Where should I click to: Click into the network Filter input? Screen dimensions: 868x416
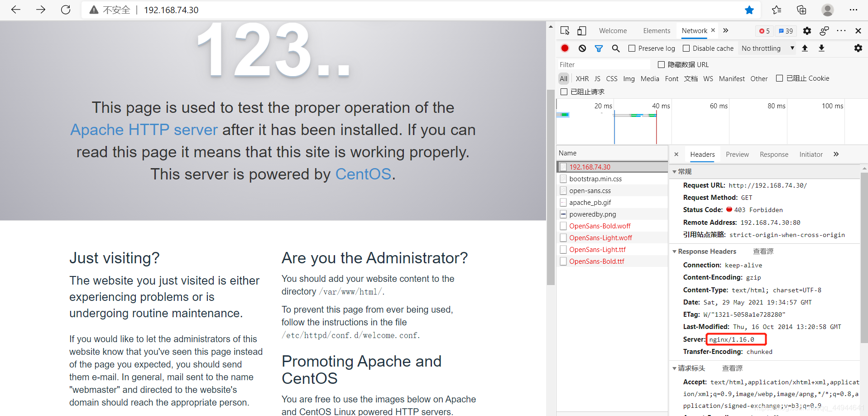click(x=604, y=64)
